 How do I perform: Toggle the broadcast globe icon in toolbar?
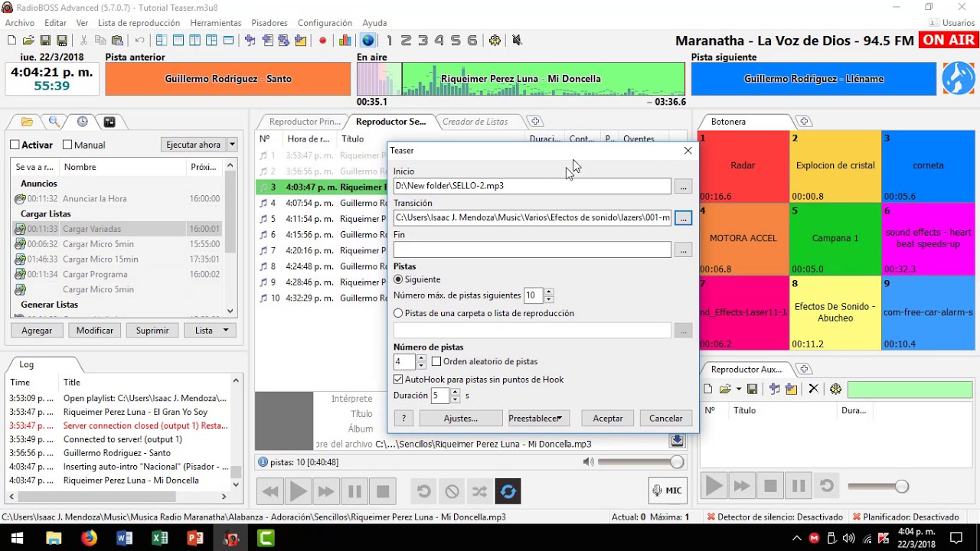click(368, 41)
